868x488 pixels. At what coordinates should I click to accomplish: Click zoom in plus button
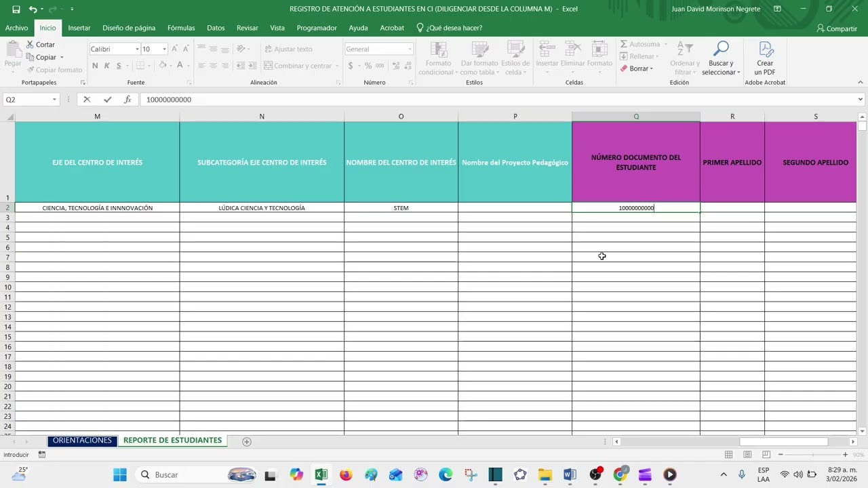pyautogui.click(x=845, y=455)
